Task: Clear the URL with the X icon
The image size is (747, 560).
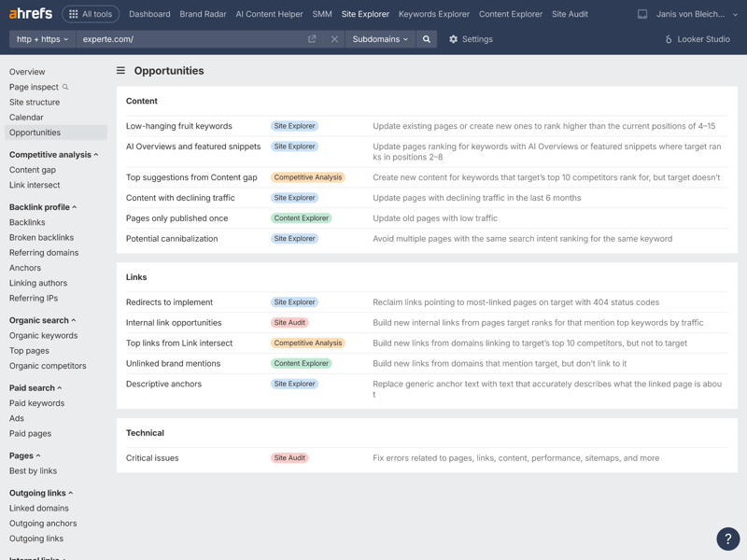Action: click(x=334, y=39)
